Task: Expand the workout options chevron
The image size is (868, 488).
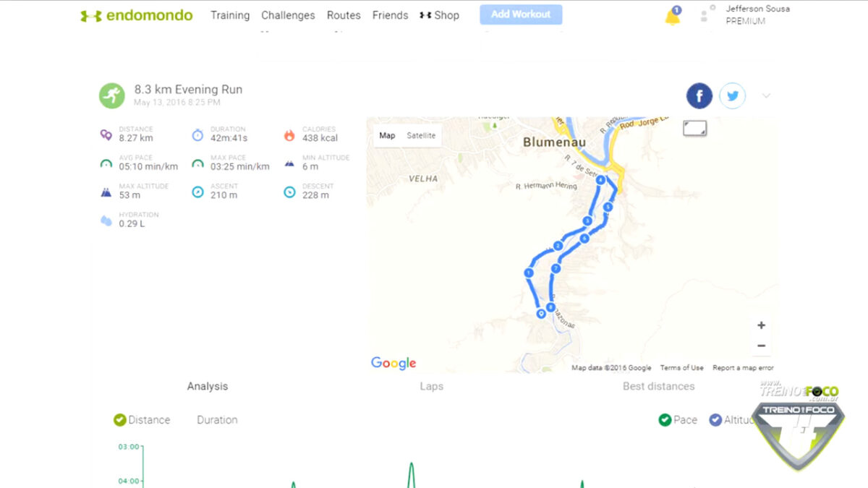Action: pos(766,95)
